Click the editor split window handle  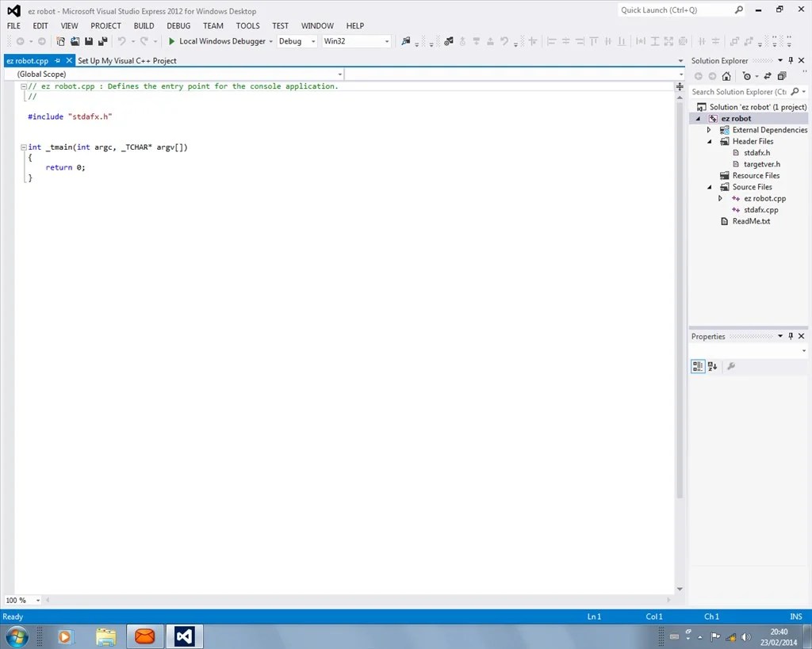[x=680, y=86]
